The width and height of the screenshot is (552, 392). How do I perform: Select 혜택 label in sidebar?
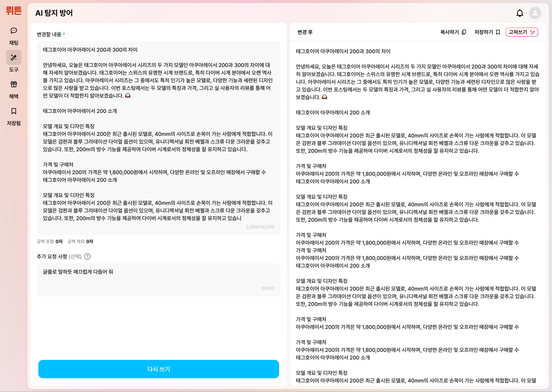click(x=14, y=96)
